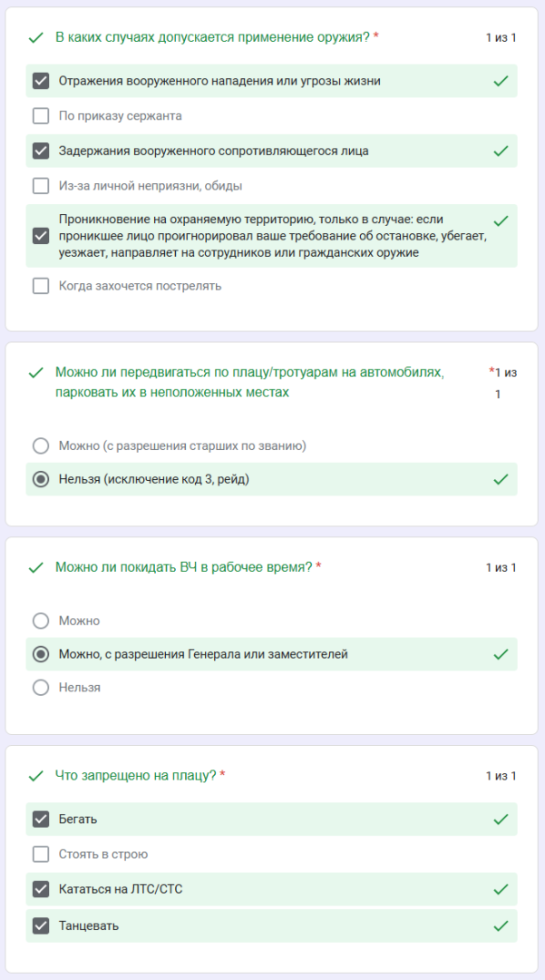Uncheck 'Отражения вооруженного нападения или угрозы жизни'
This screenshot has width=545, height=980.
[x=41, y=81]
